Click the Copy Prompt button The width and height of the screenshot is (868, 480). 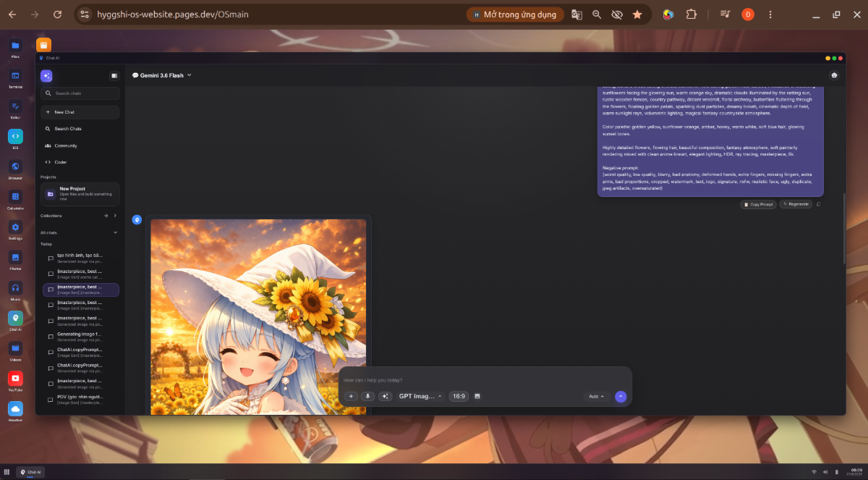click(758, 204)
